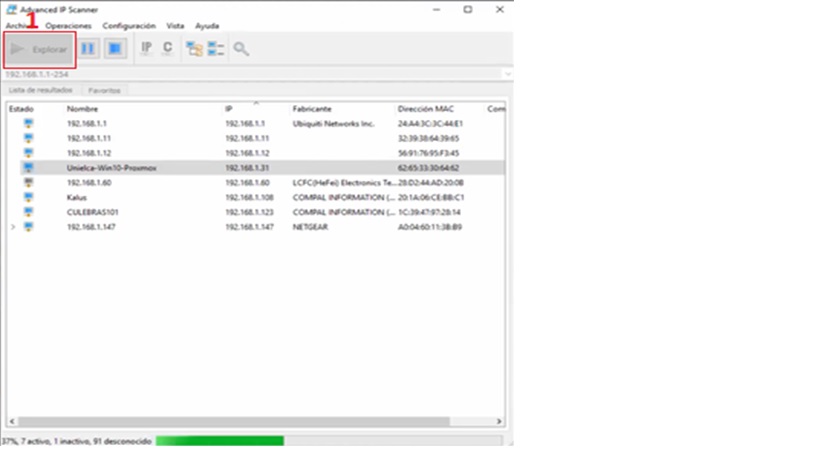Sort by the IP column header
819x460 pixels.
[x=228, y=109]
